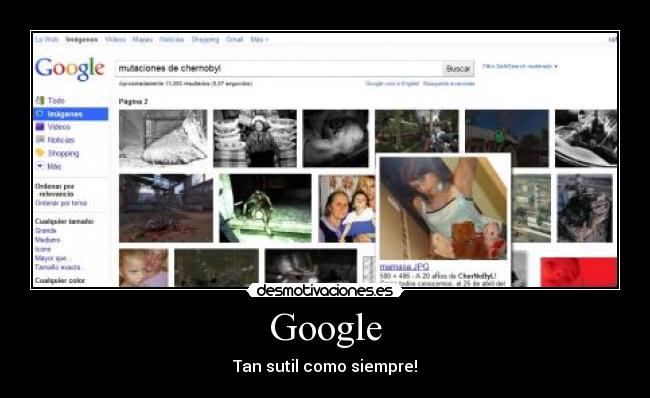Select the Todo icon in the sidebar
The width and height of the screenshot is (650, 398).
40,100
